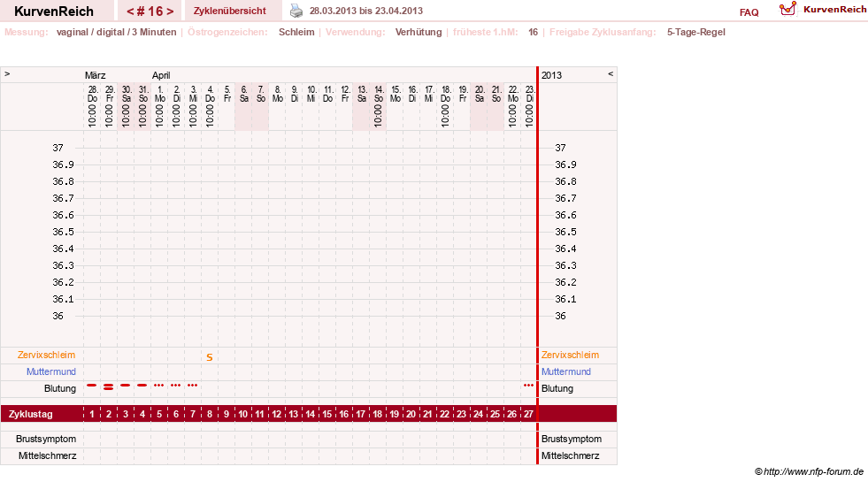Image resolution: width=868 pixels, height=482 pixels.
Task: Click the '18. Do' date column header
Action: coord(445,94)
